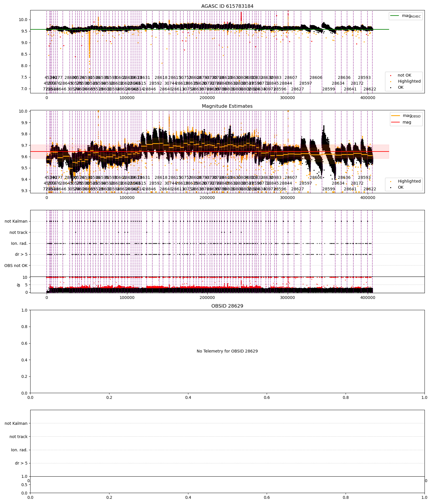The height and width of the screenshot is (504, 432).
Task: Click the 7.5 y-axis tick in top plot
Action: [x=24, y=77]
